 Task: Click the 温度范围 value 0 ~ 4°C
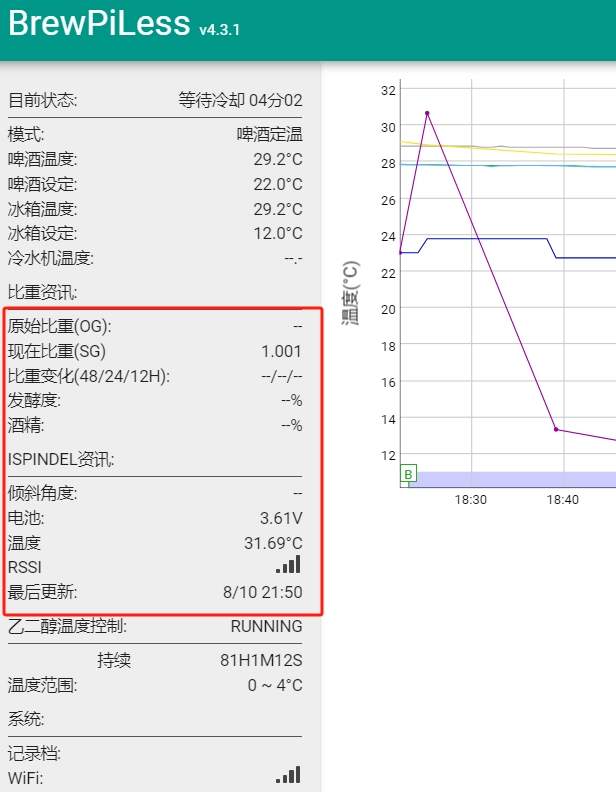(x=275, y=686)
